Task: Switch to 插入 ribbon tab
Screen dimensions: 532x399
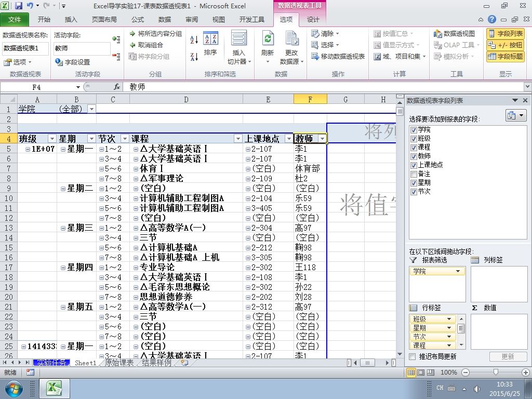Action: click(x=71, y=19)
